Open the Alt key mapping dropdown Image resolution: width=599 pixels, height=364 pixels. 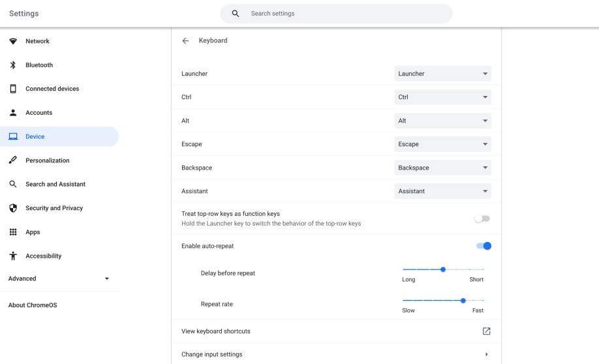tap(443, 121)
